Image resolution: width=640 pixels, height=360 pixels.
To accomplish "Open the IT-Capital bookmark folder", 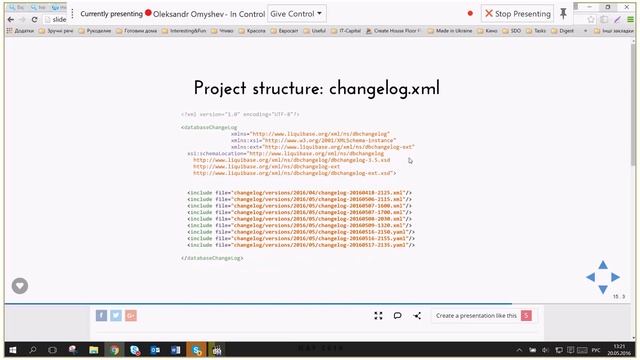I will point(346,31).
